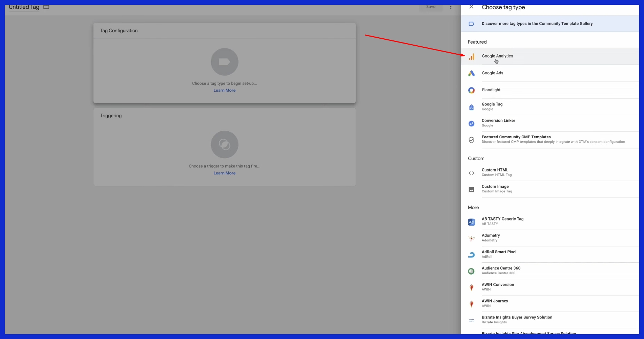Click the Google Ads logo icon
Screen dimensions: 644x339
[471, 73]
